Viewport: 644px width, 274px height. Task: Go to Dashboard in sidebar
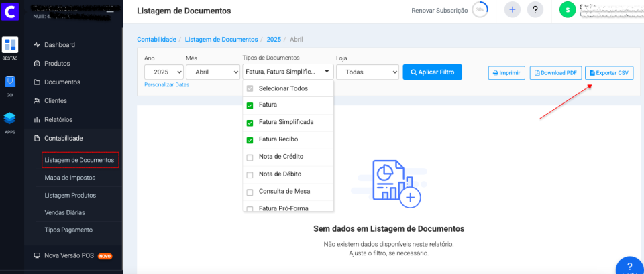(x=59, y=45)
